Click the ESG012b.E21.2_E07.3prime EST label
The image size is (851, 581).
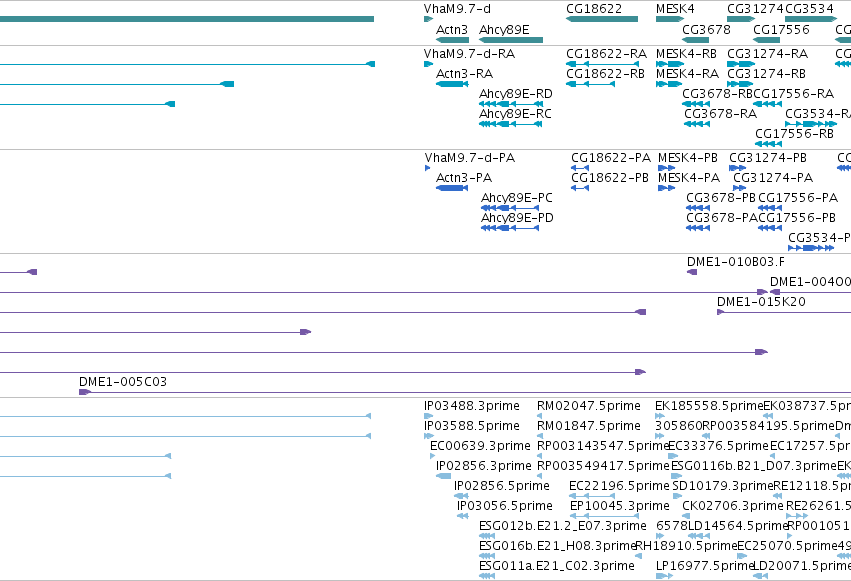coord(563,526)
